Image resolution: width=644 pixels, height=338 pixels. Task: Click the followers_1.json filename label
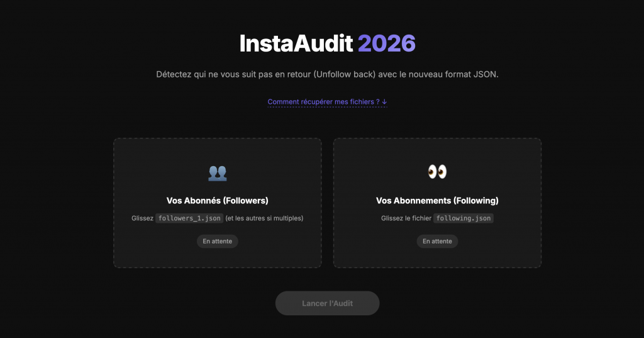[x=189, y=218]
